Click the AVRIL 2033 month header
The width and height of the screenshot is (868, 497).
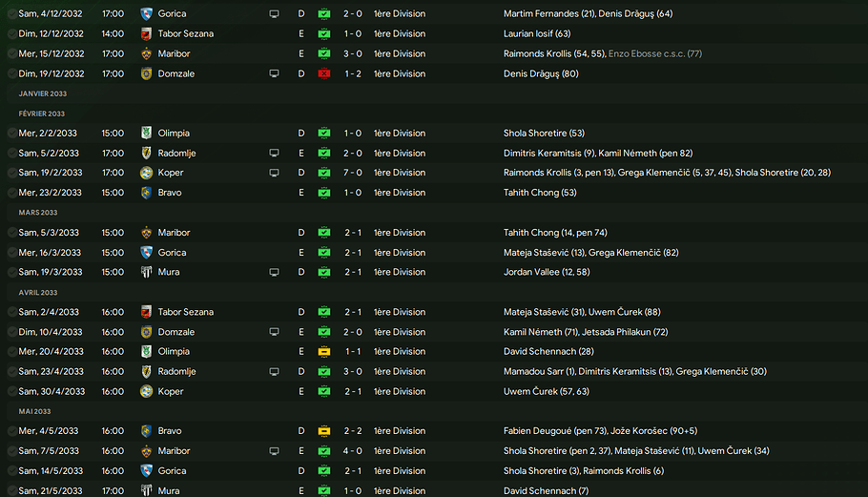coord(38,293)
